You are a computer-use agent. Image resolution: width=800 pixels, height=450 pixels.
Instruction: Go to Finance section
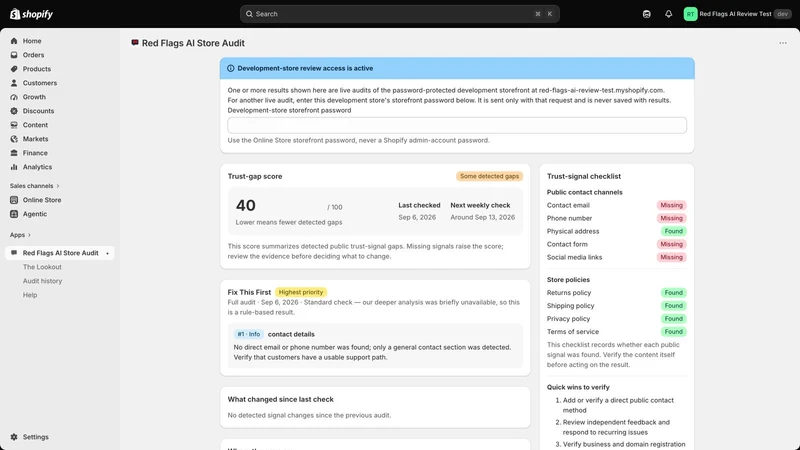click(x=35, y=153)
